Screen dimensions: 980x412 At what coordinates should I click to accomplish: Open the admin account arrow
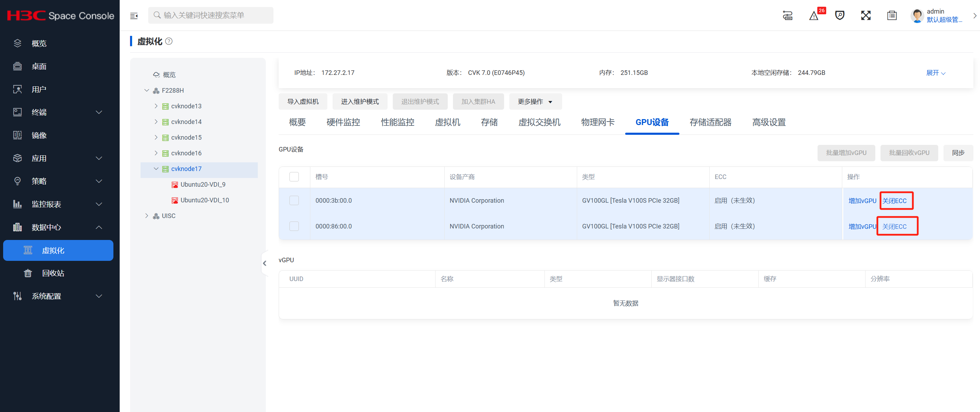click(x=974, y=16)
